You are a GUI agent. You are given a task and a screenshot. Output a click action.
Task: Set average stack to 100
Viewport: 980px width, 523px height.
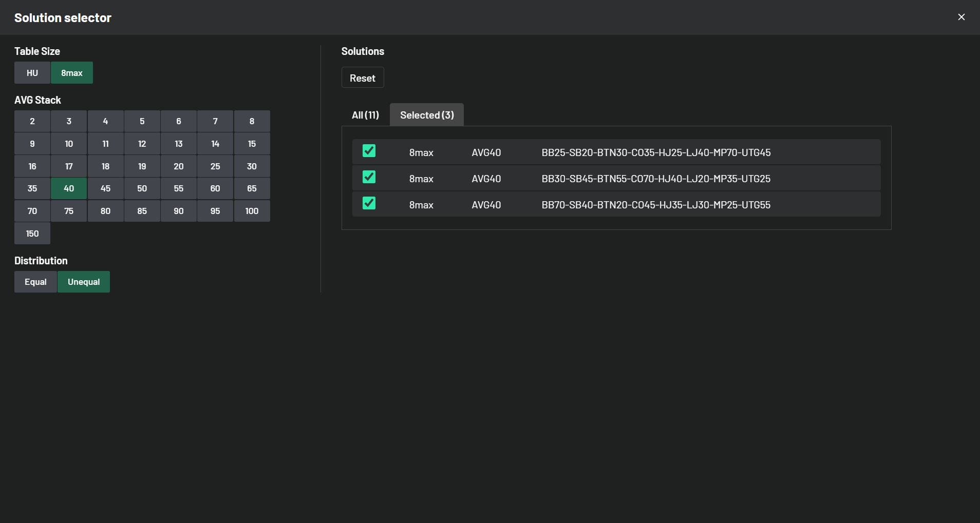pos(252,211)
